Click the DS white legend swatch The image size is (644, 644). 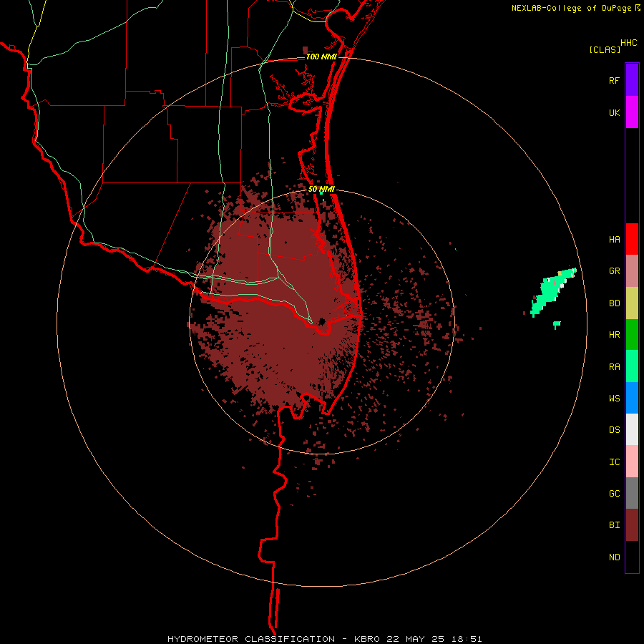[632, 429]
